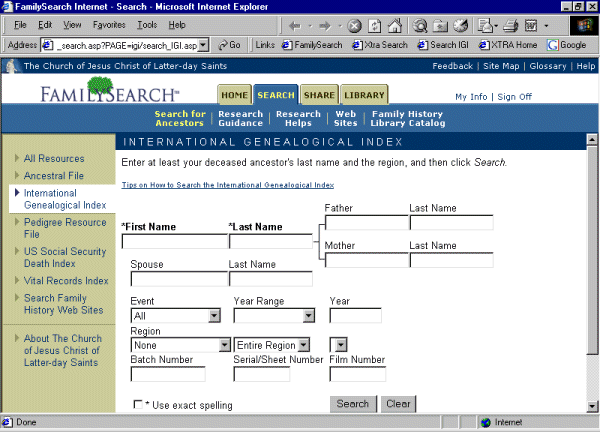
Task: Open tips on searching the IGI link
Action: coord(228,185)
